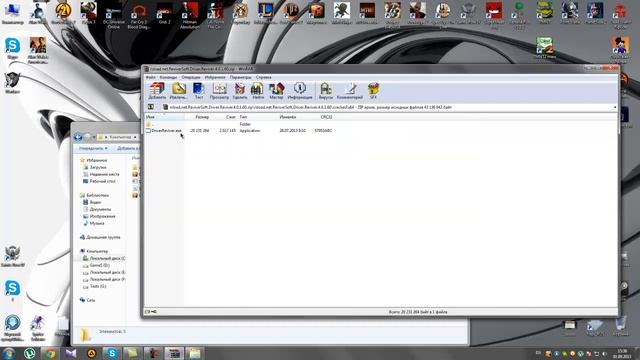Select Tests (G:) drive in Explorer

click(95, 287)
